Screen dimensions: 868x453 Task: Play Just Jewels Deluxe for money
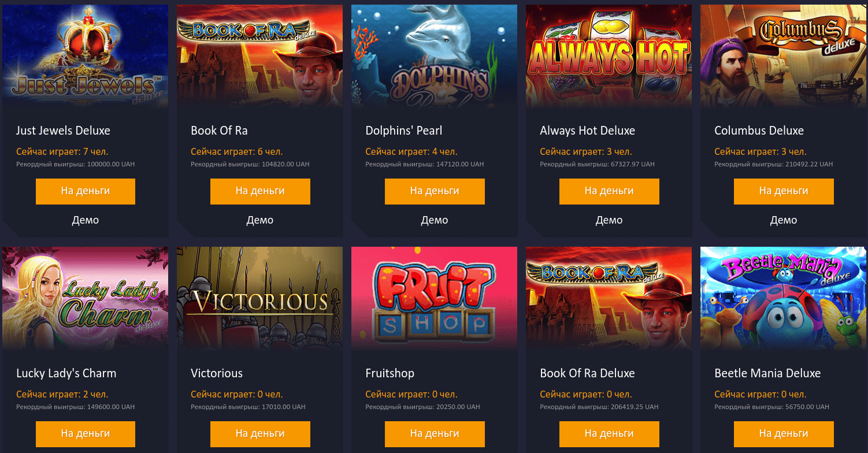(x=86, y=191)
